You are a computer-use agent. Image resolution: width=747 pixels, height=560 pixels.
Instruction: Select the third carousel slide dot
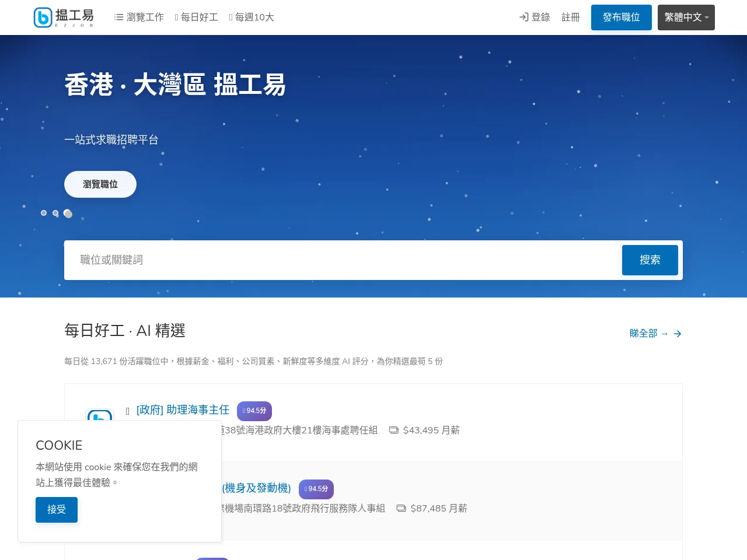click(x=68, y=213)
